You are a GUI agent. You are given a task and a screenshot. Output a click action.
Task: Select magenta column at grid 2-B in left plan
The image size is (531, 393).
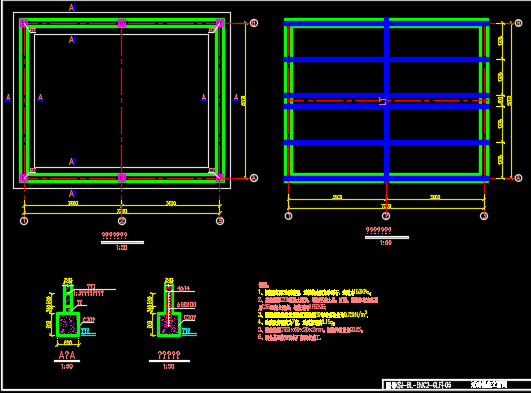coord(122,23)
